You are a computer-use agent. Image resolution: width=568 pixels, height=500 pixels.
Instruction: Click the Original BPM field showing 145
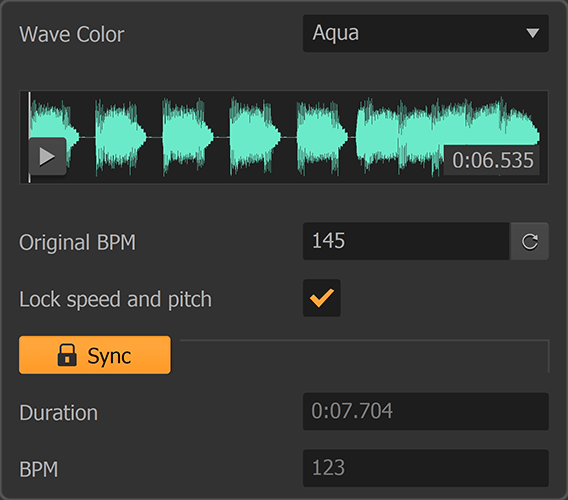(406, 241)
